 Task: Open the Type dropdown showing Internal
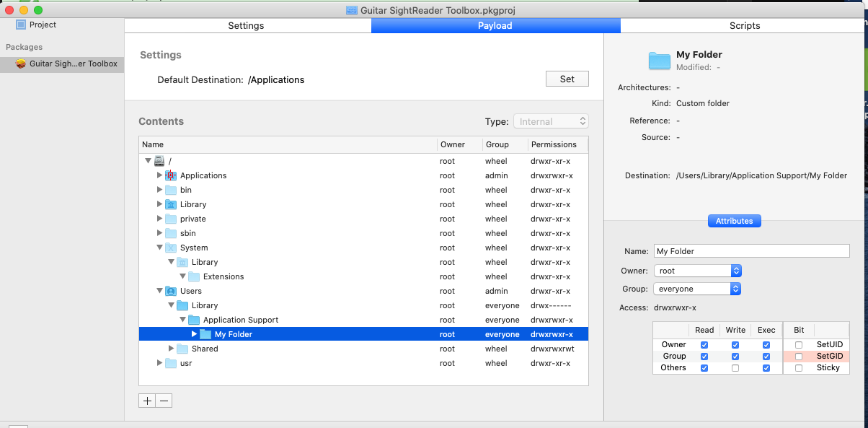point(551,121)
